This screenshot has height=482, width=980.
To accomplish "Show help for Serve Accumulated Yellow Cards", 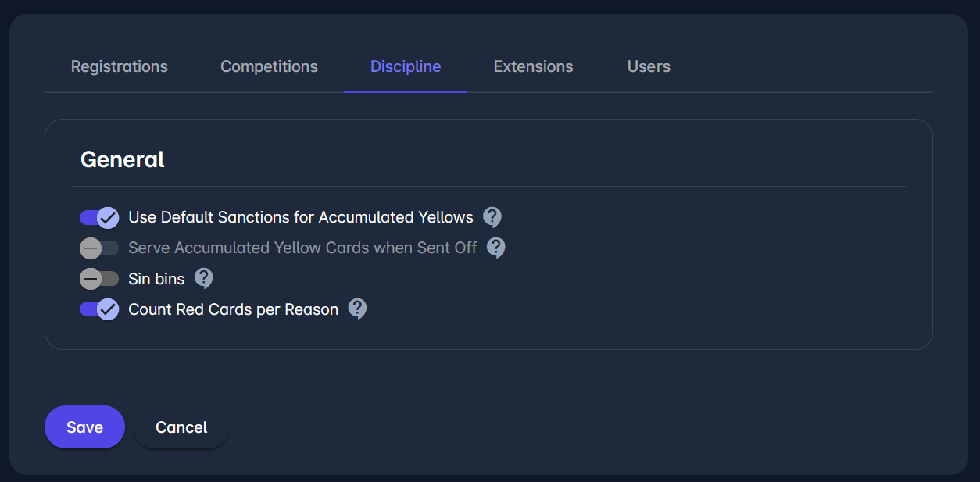I will [x=495, y=248].
